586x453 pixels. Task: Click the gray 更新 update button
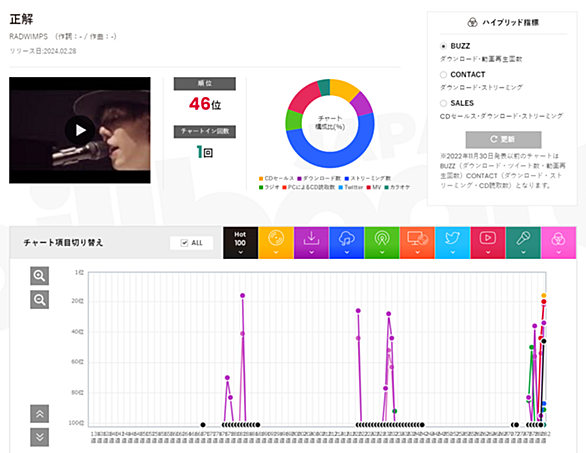(x=503, y=139)
